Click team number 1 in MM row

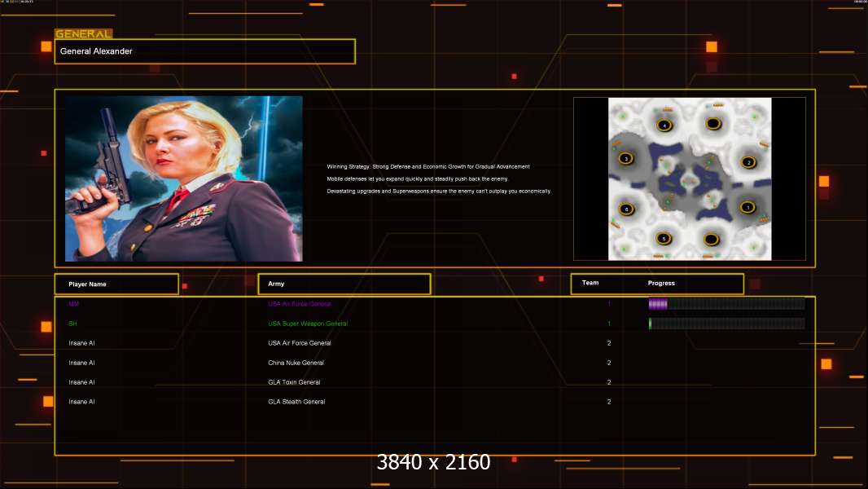[609, 304]
